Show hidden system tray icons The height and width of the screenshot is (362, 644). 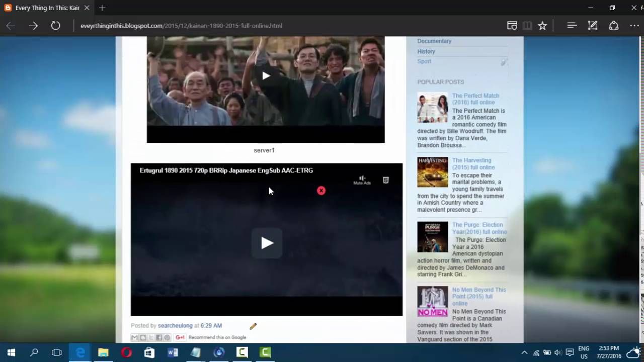tap(524, 352)
